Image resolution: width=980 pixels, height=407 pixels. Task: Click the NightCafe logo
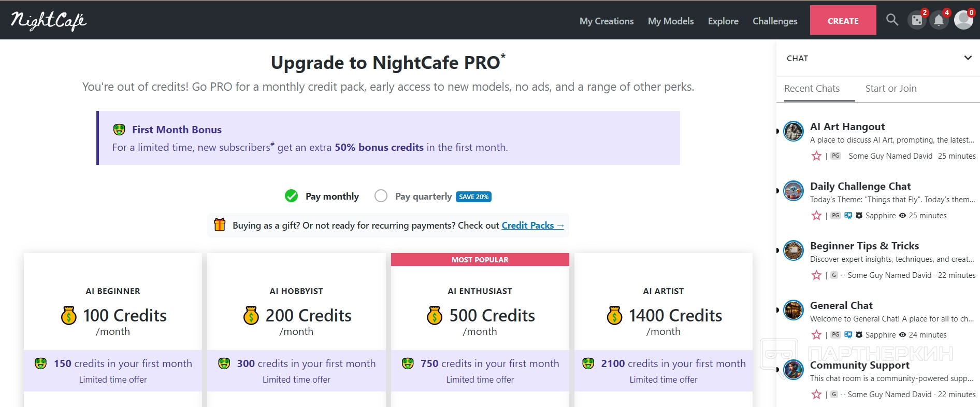[x=49, y=20]
